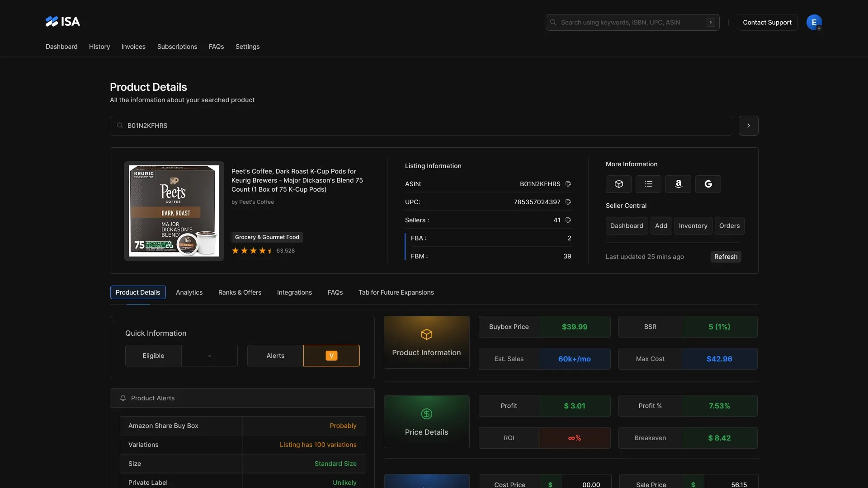Open the Amazon listing via the Amazon icon
This screenshot has width=868, height=488.
678,184
